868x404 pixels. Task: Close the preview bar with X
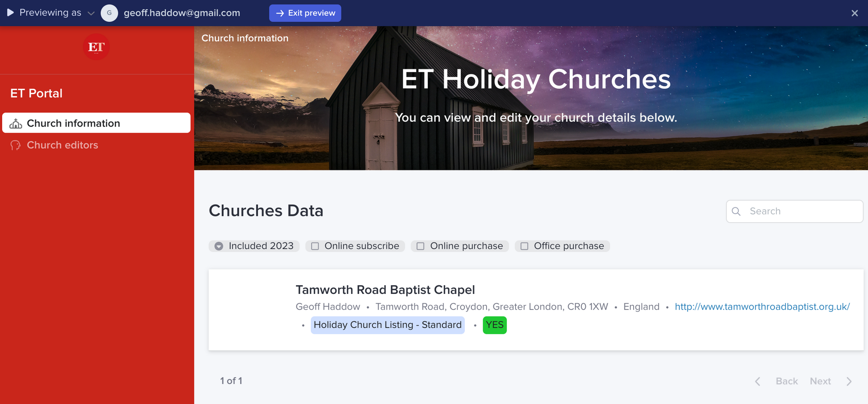coord(855,13)
